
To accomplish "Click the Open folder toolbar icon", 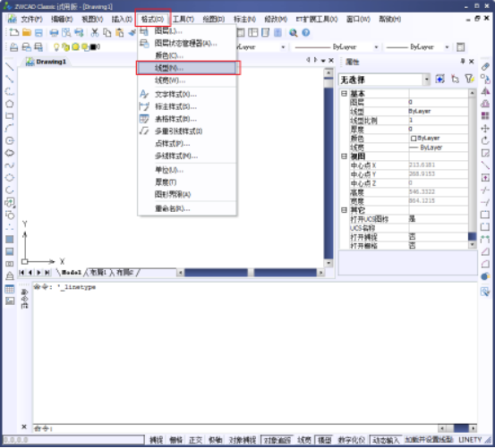I will [x=27, y=32].
